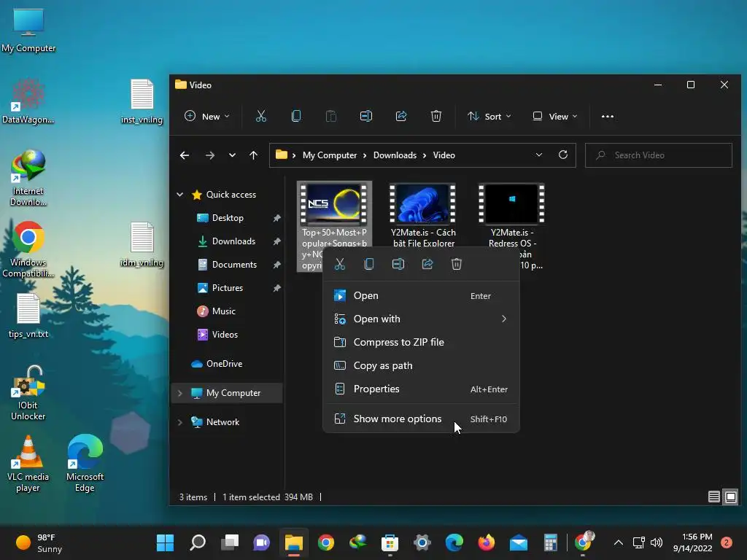Choose Compress to ZIP file
Viewport: 747px width, 560px height.
pos(421,342)
